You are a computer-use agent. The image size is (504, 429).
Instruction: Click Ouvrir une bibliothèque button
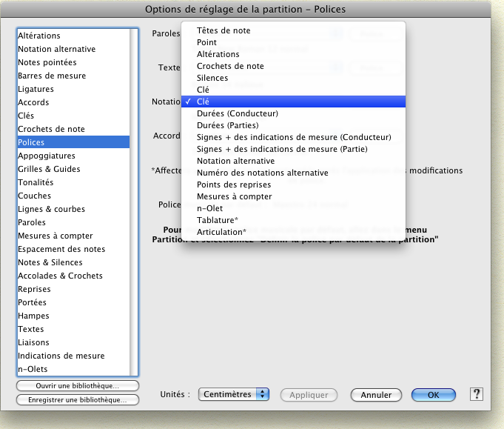tap(78, 386)
